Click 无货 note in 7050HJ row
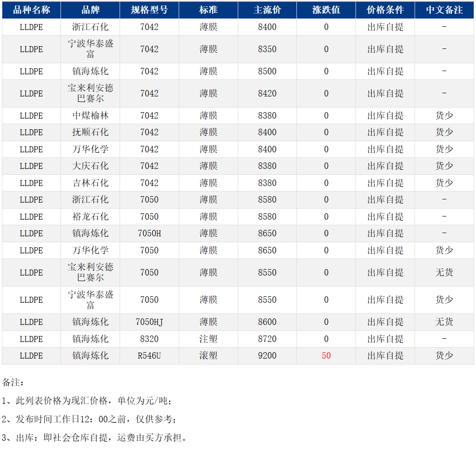The width and height of the screenshot is (476, 450). (x=444, y=322)
